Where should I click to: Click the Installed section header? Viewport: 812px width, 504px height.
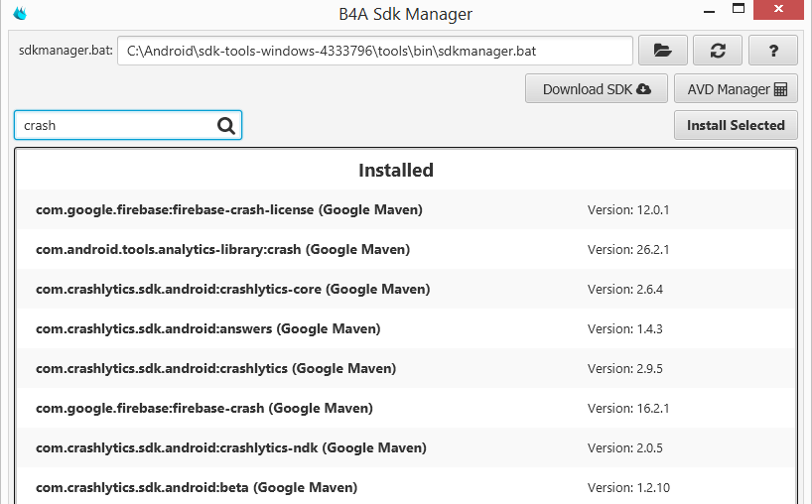coord(396,171)
